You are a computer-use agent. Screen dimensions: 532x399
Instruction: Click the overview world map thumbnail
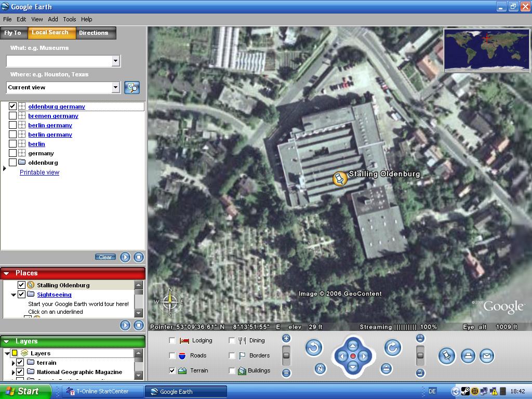[486, 50]
